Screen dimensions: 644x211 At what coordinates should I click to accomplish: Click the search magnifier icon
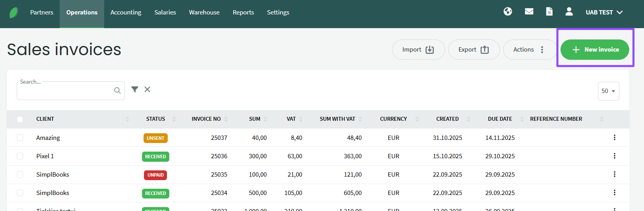click(117, 91)
